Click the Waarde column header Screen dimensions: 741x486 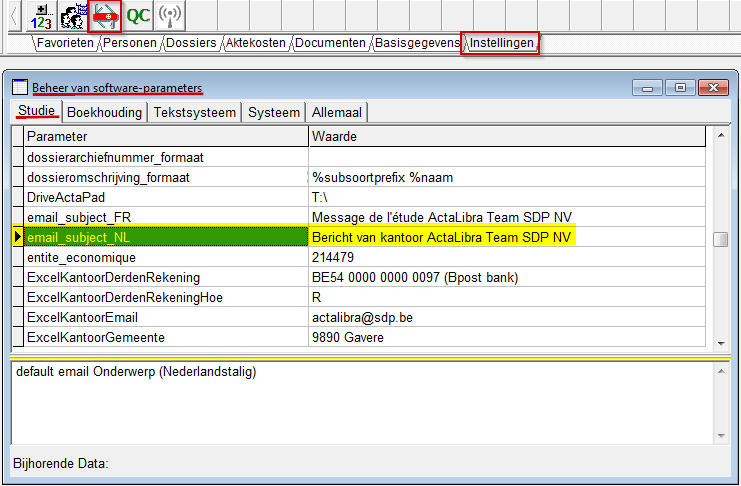(x=507, y=137)
